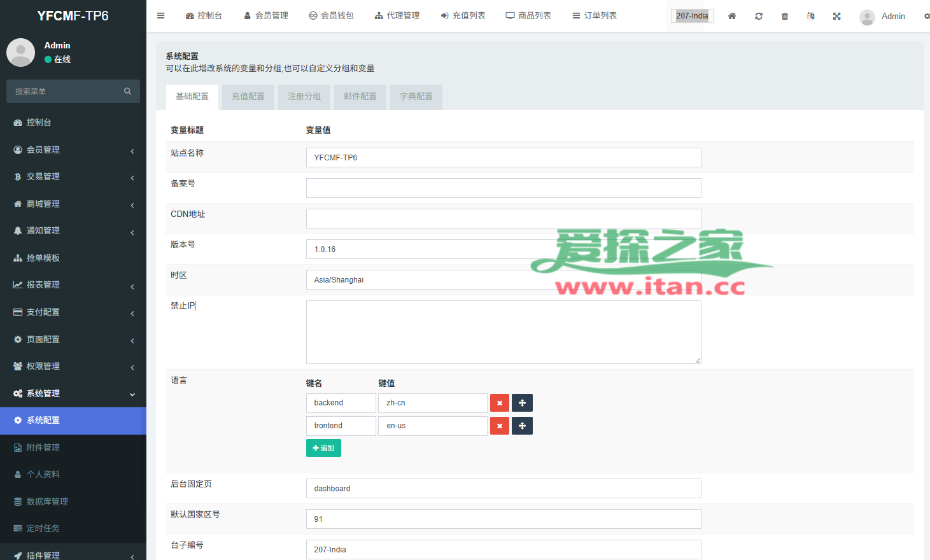
Task: Click the move handle for frontend row
Action: (x=522, y=426)
